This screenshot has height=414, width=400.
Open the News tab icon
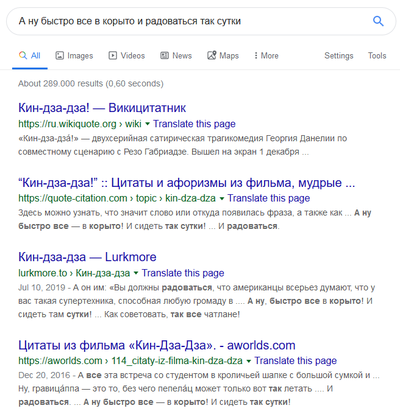pos(164,55)
